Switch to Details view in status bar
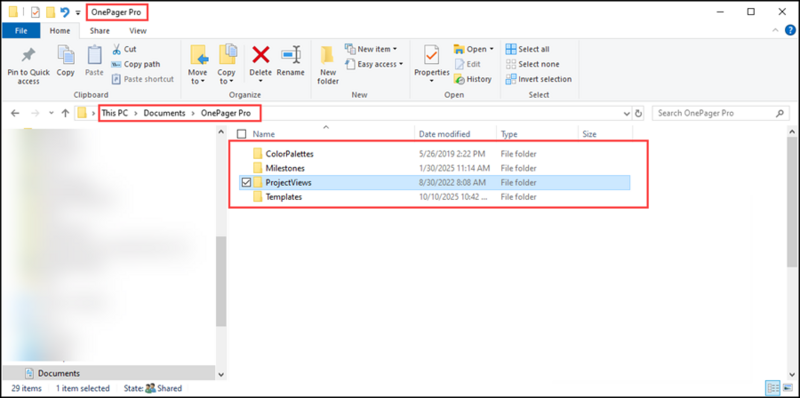The image size is (800, 398). click(772, 388)
